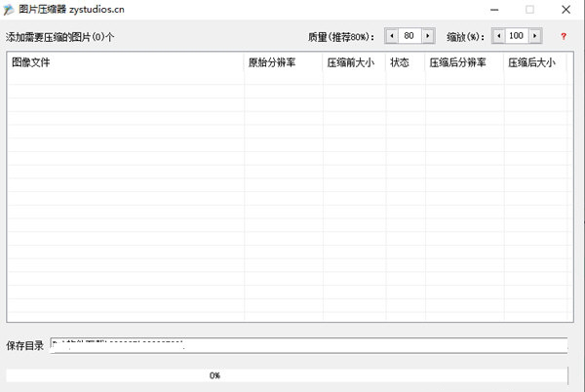Click the app icon in the title bar
585x392 pixels.
pos(10,10)
